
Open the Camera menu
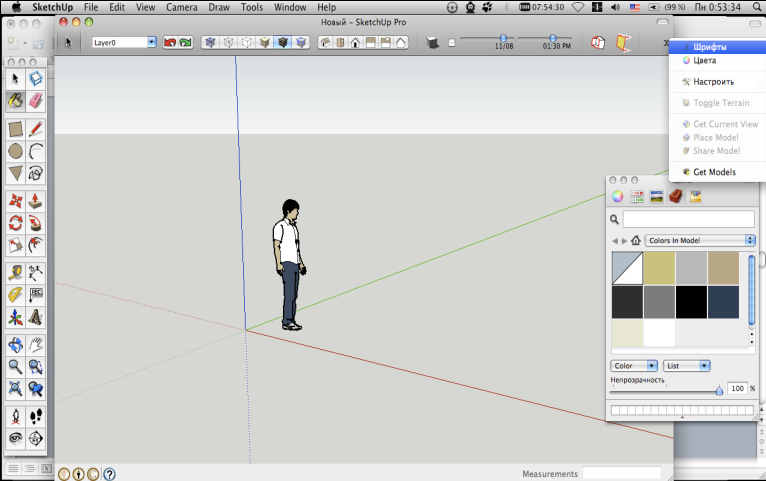181,7
